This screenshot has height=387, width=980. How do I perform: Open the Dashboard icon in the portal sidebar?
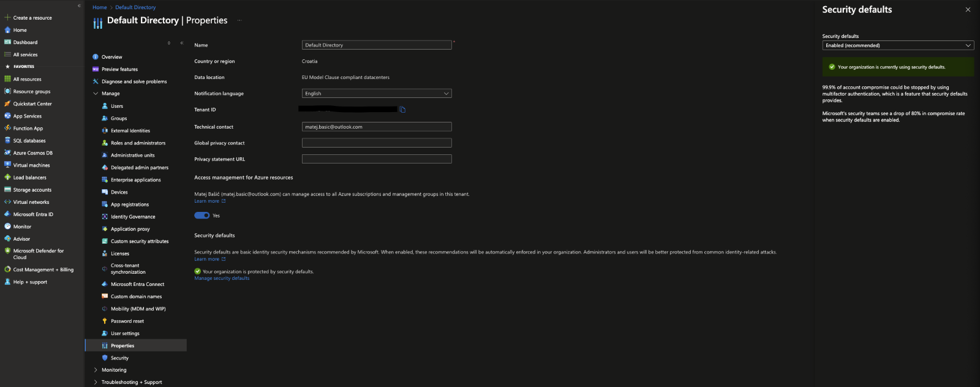pyautogui.click(x=7, y=42)
